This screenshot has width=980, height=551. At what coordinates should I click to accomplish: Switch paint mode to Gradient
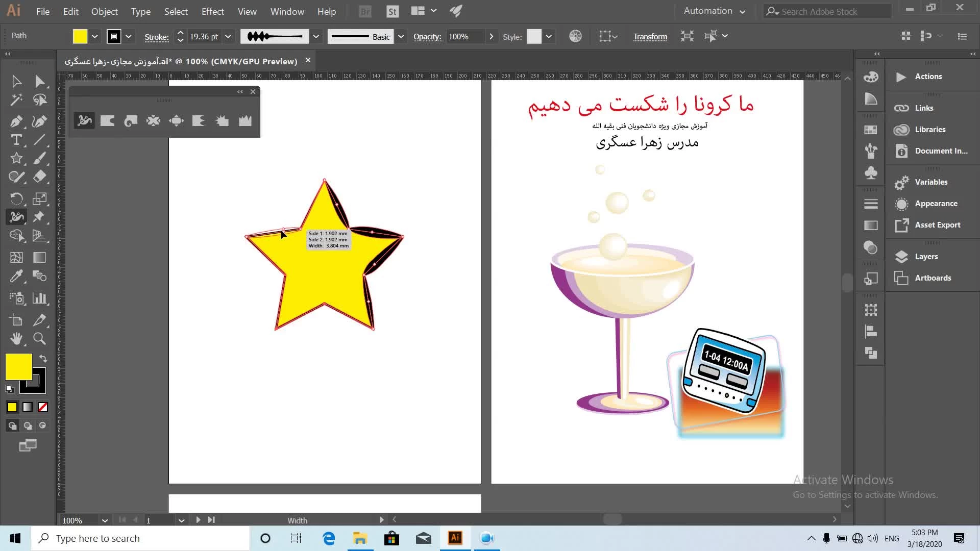tap(28, 407)
